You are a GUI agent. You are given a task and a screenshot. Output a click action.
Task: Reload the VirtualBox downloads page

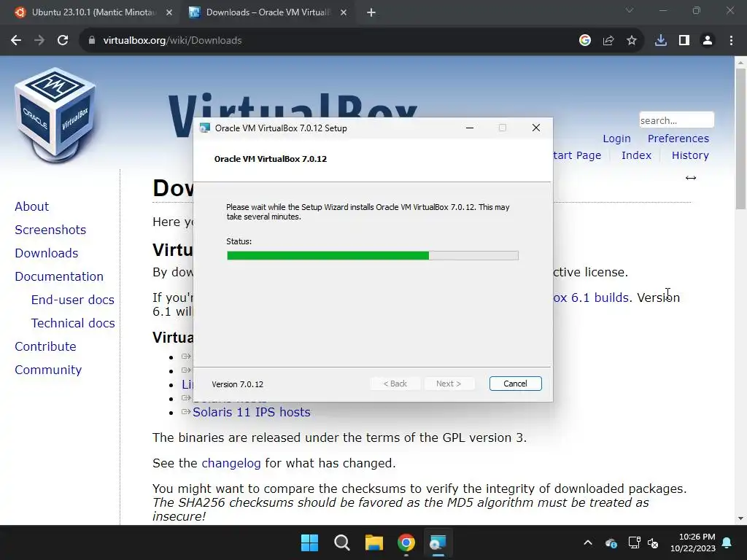point(63,41)
